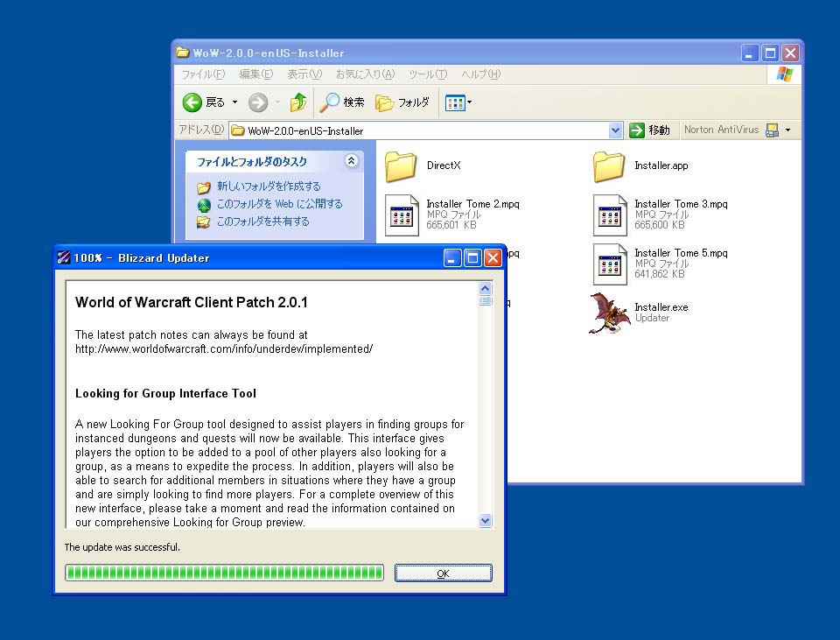Click the Blizzard Updater title bar icon

64,257
